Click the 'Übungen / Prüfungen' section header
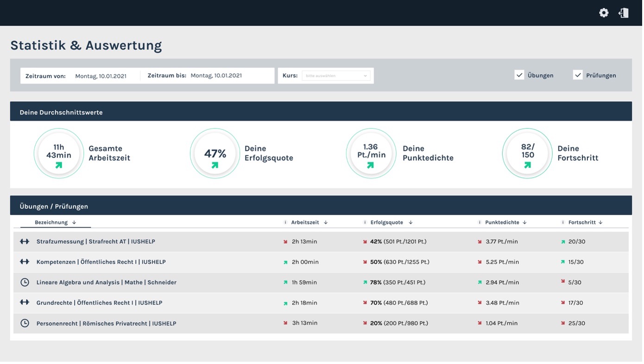Screen dimensions: 644x364 click(321, 205)
